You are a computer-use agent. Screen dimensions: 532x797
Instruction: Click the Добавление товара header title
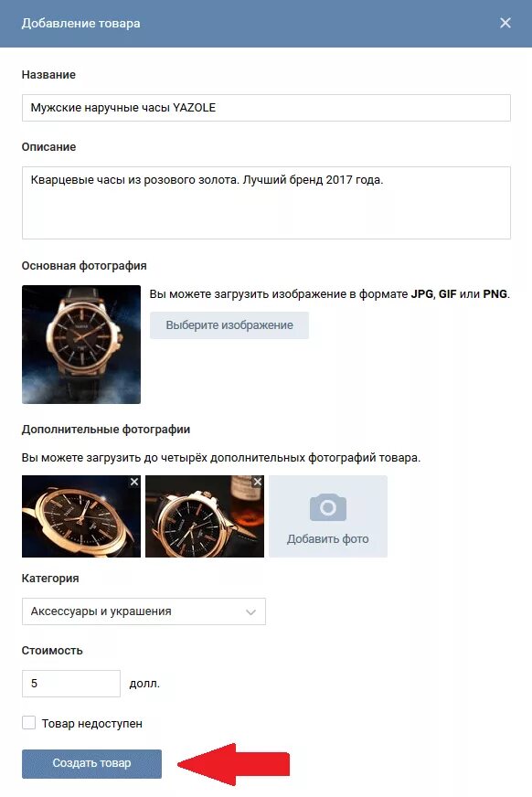click(80, 24)
